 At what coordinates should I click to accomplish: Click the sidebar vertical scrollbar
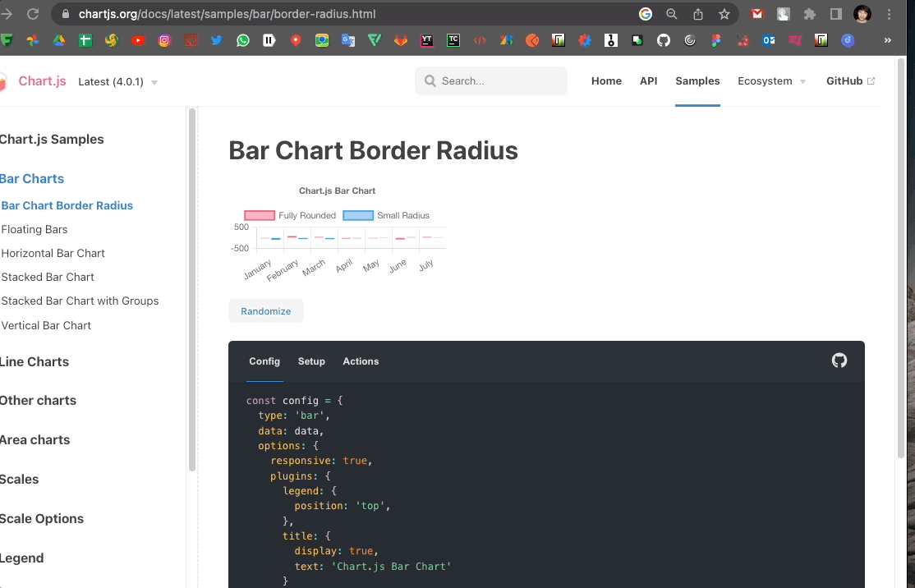click(192, 290)
